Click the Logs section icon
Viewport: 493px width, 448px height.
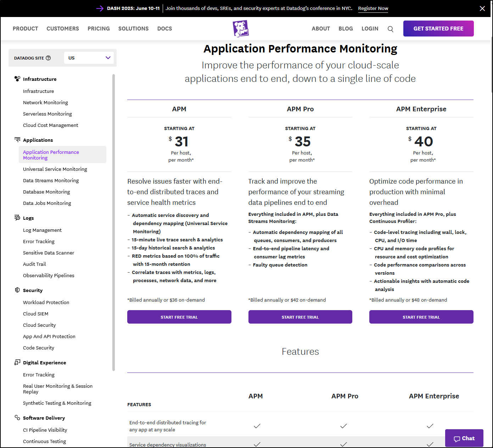pyautogui.click(x=17, y=218)
